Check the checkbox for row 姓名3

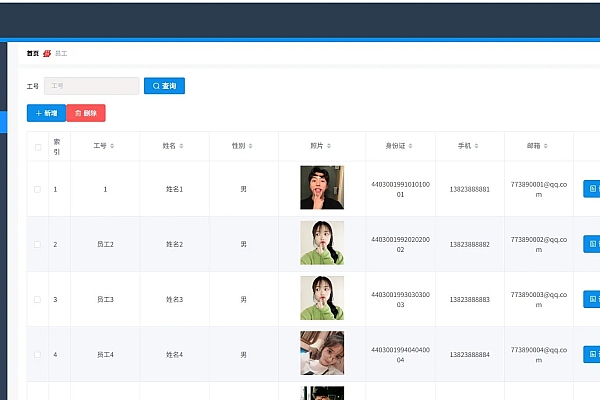click(38, 299)
